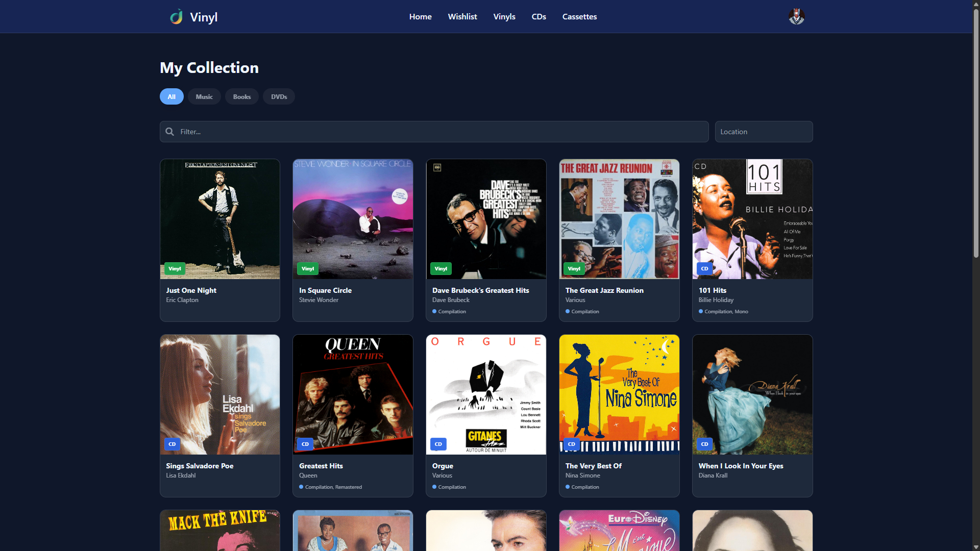
Task: Open Dave Brubeck's Greatest Hits cover
Action: point(486,219)
